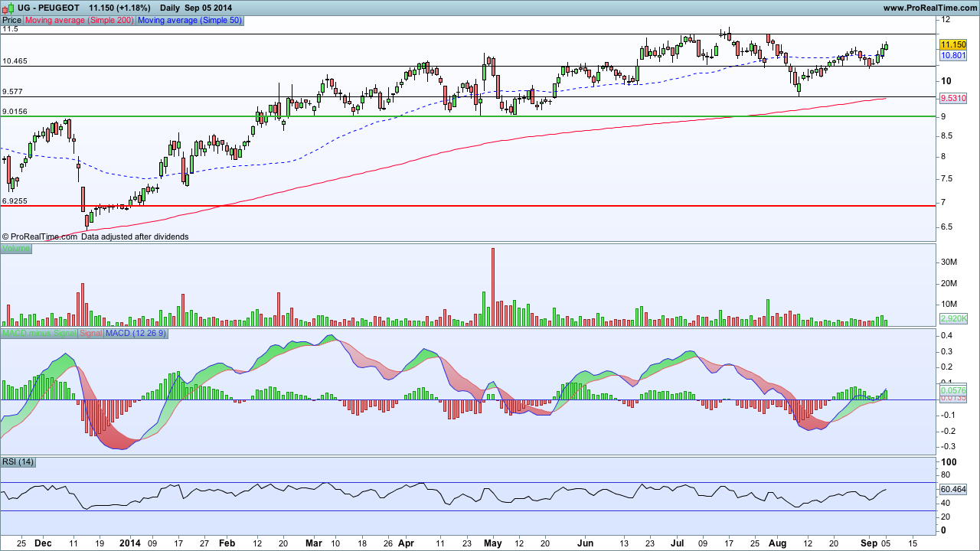The image size is (980, 551).
Task: Click the 2,920K volume value tag
Action: coord(954,318)
